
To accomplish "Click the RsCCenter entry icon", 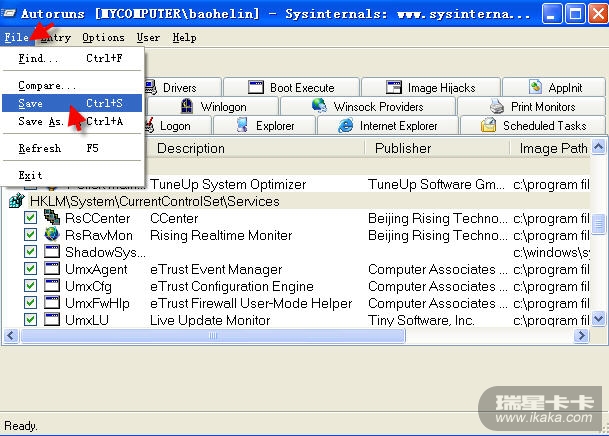I will [52, 217].
